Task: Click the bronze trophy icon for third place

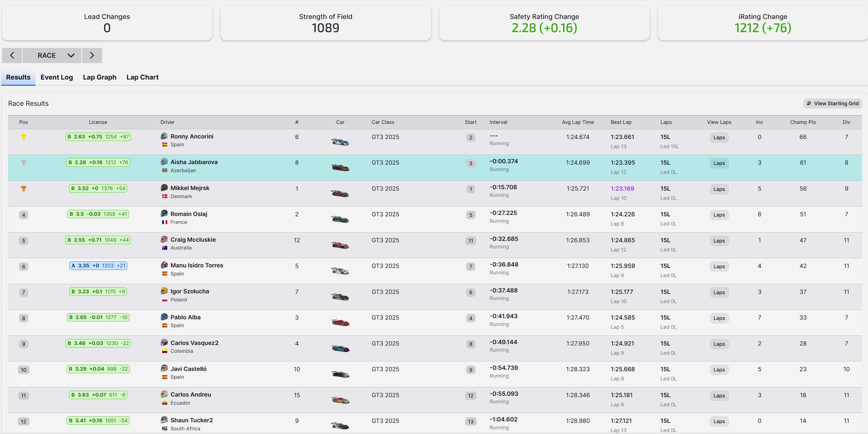Action: coord(23,188)
